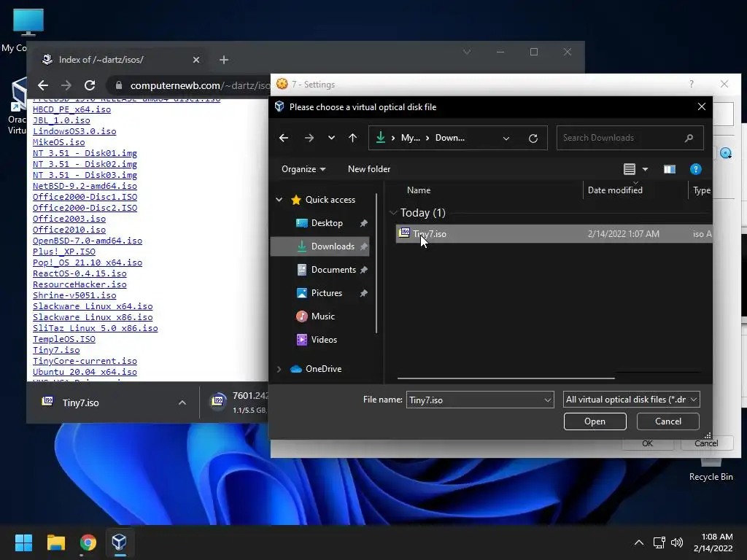The width and height of the screenshot is (747, 560).
Task: Open file dialog help
Action: coord(695,169)
